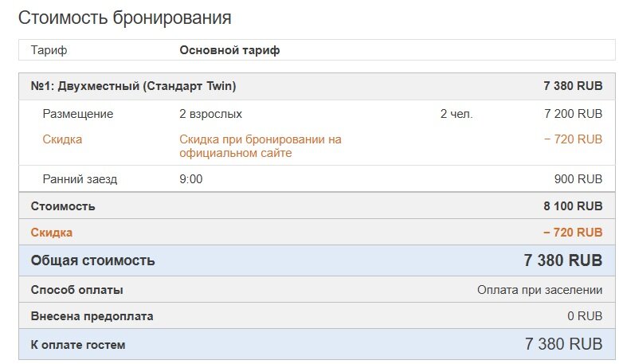Select total '7 380 RUB' in Общая стоимость row
This screenshot has height=364, width=619.
563,260
